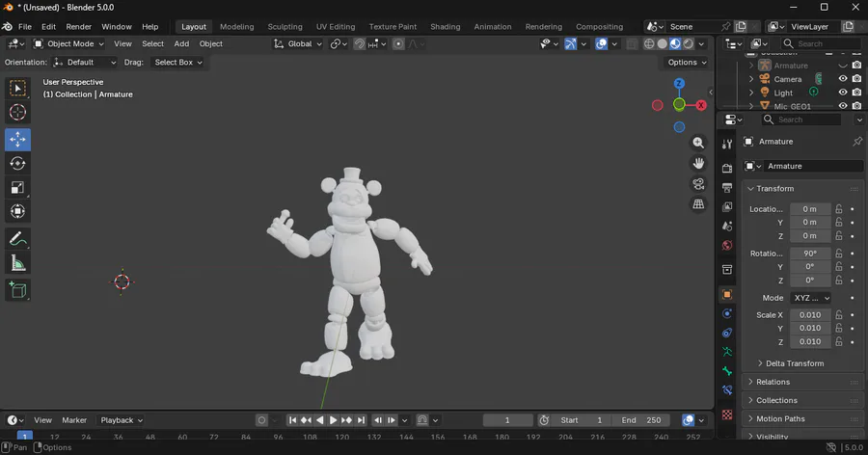This screenshot has width=868, height=455.
Task: Click the current frame field
Action: [507, 420]
